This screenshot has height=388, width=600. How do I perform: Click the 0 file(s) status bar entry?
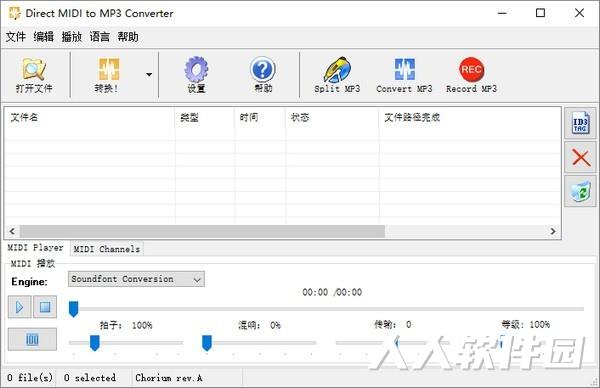30,378
